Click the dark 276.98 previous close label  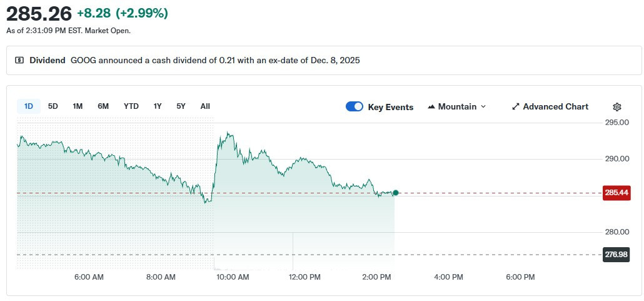coord(616,254)
